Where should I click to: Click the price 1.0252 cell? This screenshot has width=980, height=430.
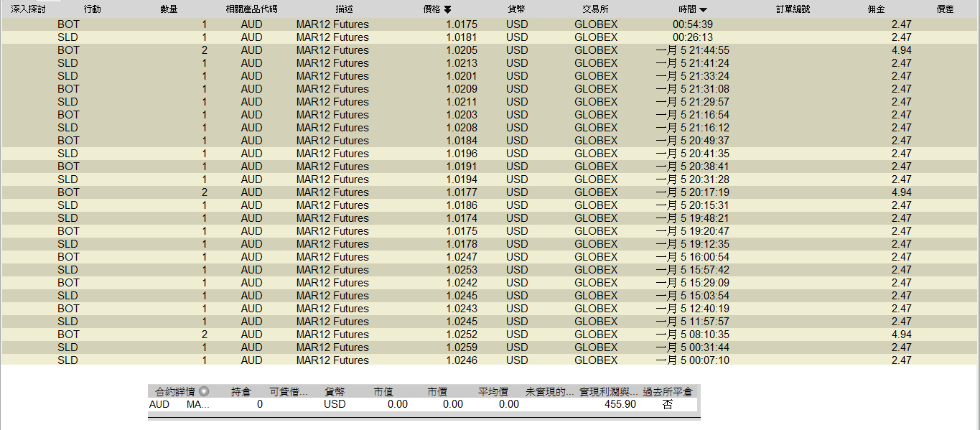click(x=462, y=335)
